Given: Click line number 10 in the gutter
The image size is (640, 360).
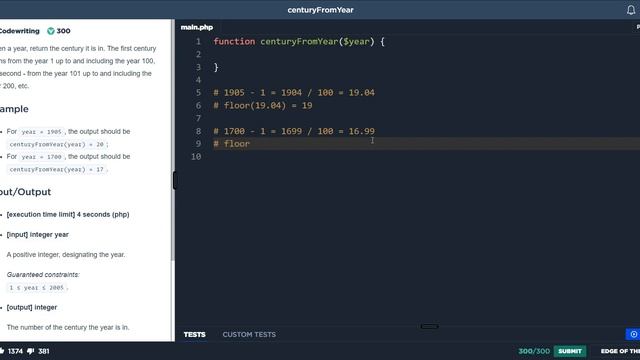Looking at the screenshot, I should coord(196,157).
